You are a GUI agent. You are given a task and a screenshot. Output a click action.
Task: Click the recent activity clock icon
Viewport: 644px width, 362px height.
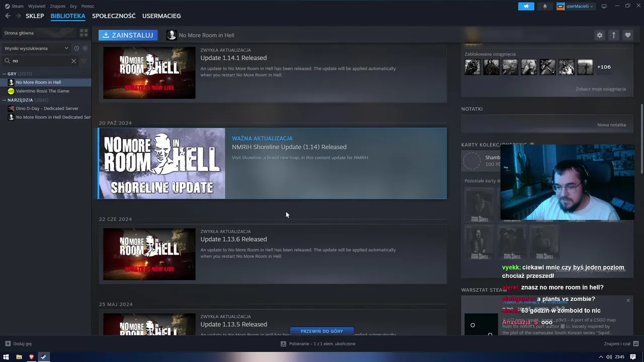point(76,48)
